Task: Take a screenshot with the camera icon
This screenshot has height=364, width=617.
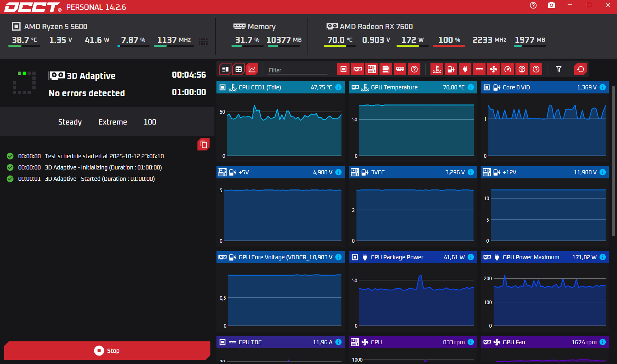Action: tap(551, 5)
